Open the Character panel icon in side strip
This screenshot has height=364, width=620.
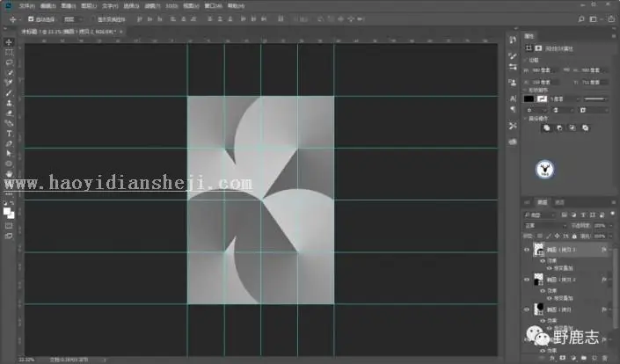click(513, 98)
